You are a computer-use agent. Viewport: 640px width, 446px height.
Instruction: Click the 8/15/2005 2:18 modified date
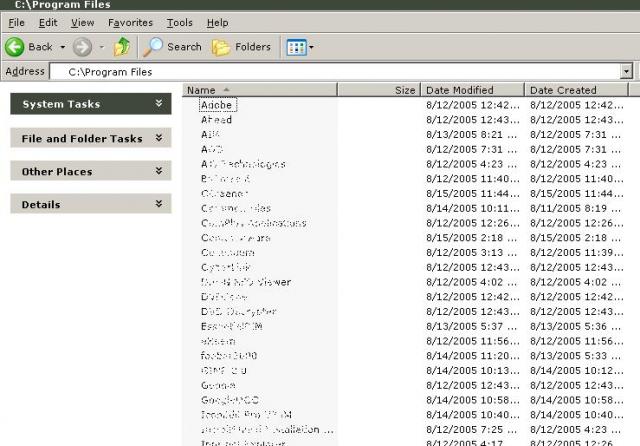[471, 237]
